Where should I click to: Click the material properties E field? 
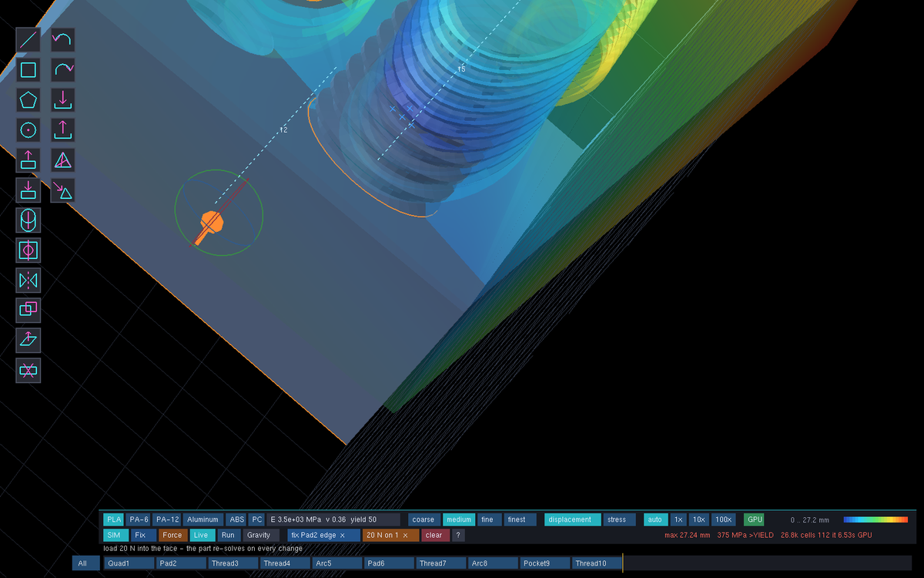[x=333, y=519]
